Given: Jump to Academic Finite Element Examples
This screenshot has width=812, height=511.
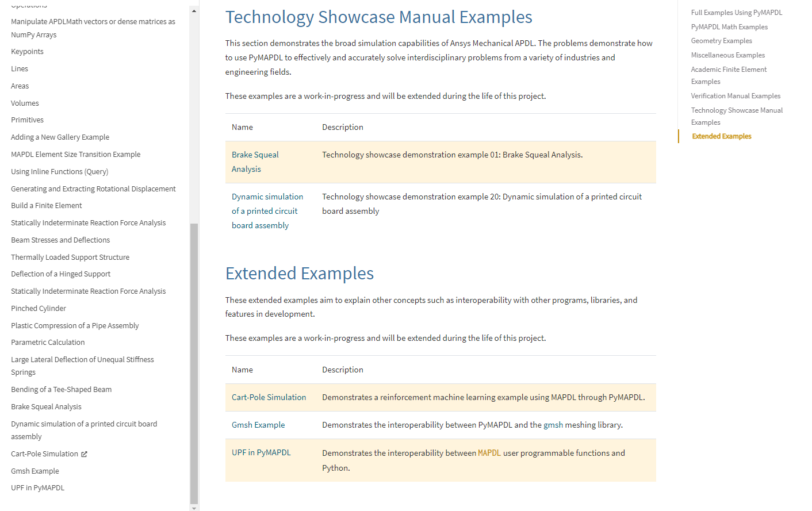Looking at the screenshot, I should click(x=729, y=75).
